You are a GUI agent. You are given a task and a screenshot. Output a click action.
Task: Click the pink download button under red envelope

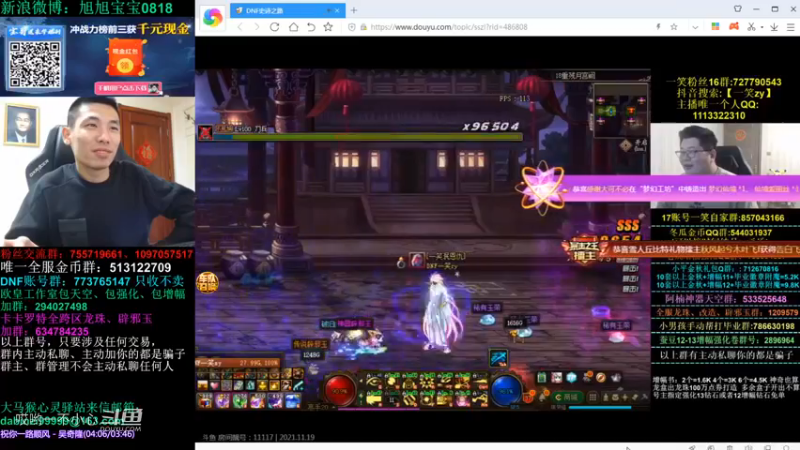coord(128,88)
